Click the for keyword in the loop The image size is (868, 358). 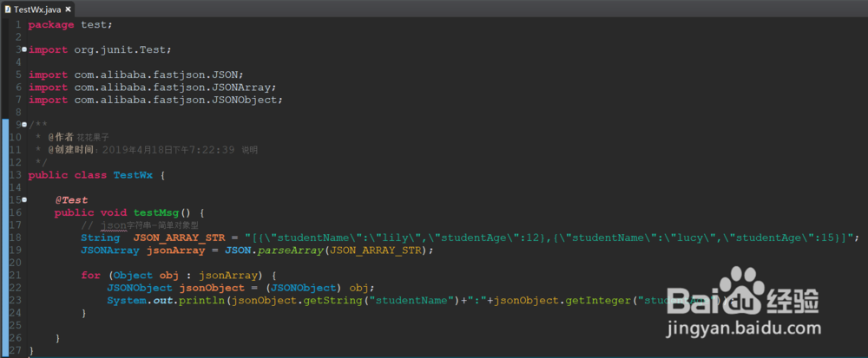90,275
